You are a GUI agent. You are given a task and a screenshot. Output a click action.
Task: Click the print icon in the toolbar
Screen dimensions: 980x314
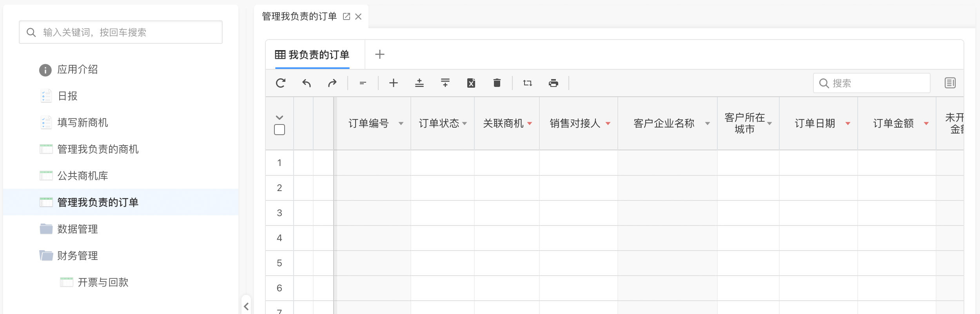tap(554, 83)
